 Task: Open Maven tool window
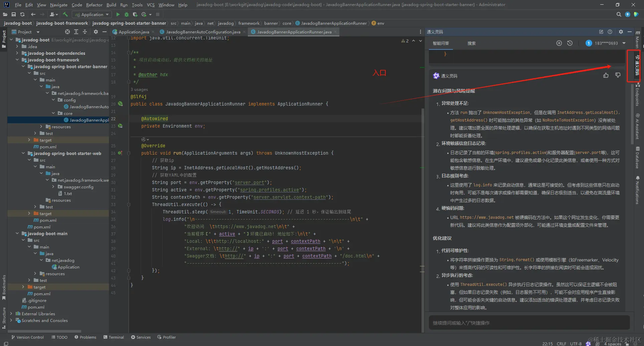637,39
